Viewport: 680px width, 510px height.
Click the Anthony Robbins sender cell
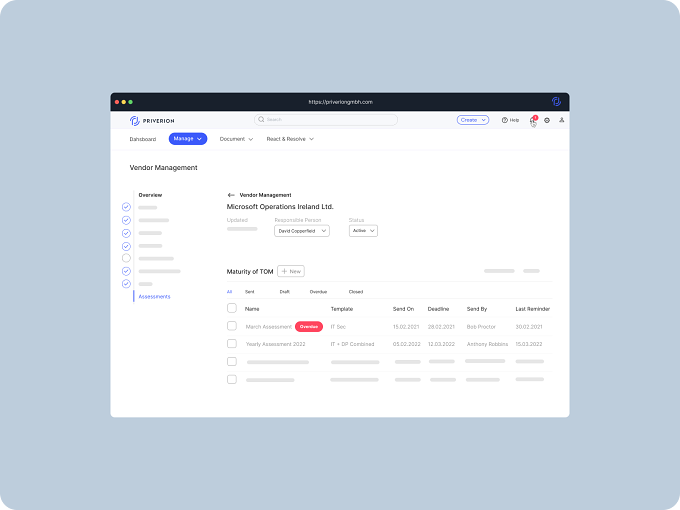point(487,344)
